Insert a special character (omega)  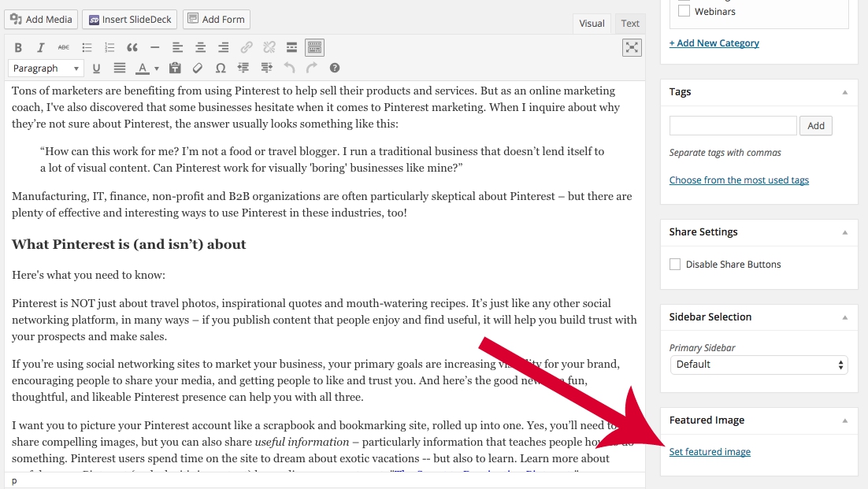pyautogui.click(x=221, y=68)
